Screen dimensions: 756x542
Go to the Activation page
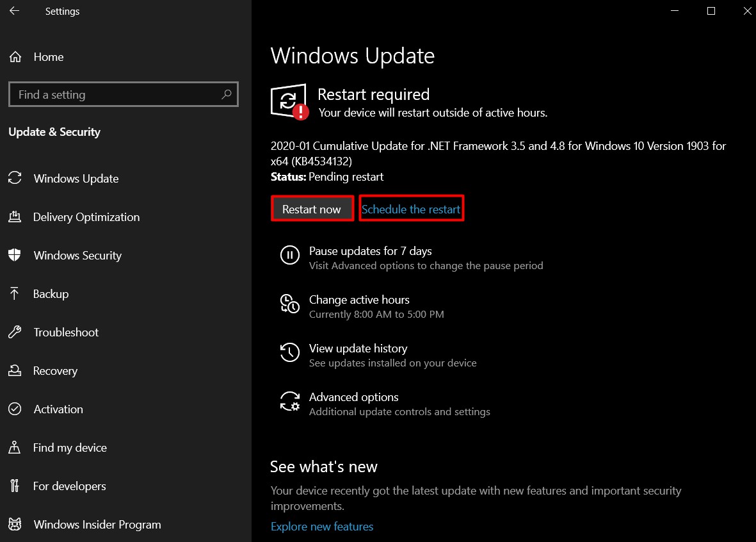tap(58, 409)
